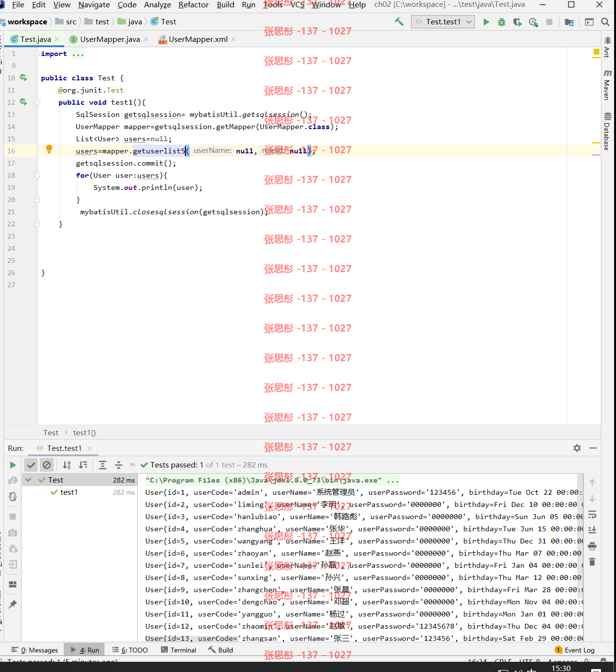Open the Refactor menu
Image resolution: width=616 pixels, height=672 pixels.
(194, 5)
